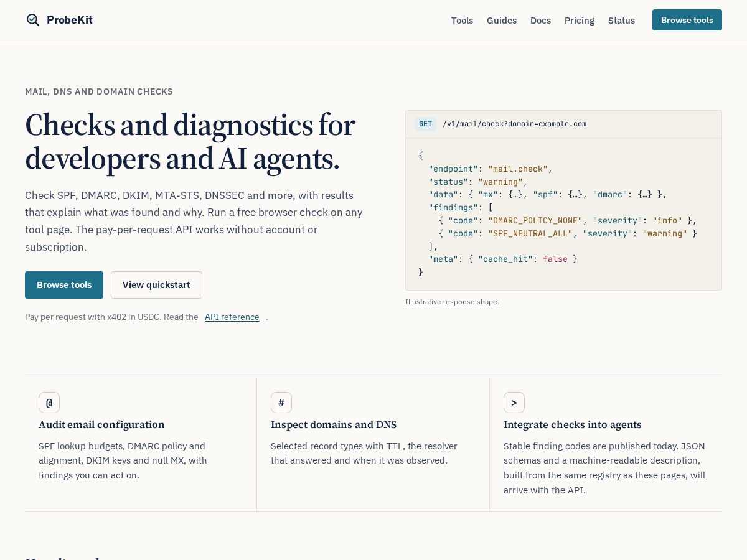This screenshot has height=560, width=747.
Task: Click the "mail.check" endpoint value
Action: click(x=518, y=169)
